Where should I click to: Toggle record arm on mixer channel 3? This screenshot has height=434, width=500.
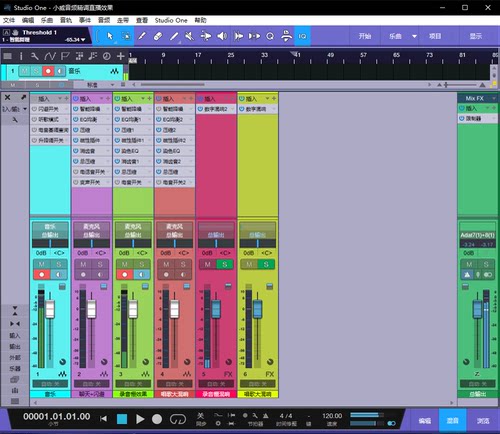[125, 275]
